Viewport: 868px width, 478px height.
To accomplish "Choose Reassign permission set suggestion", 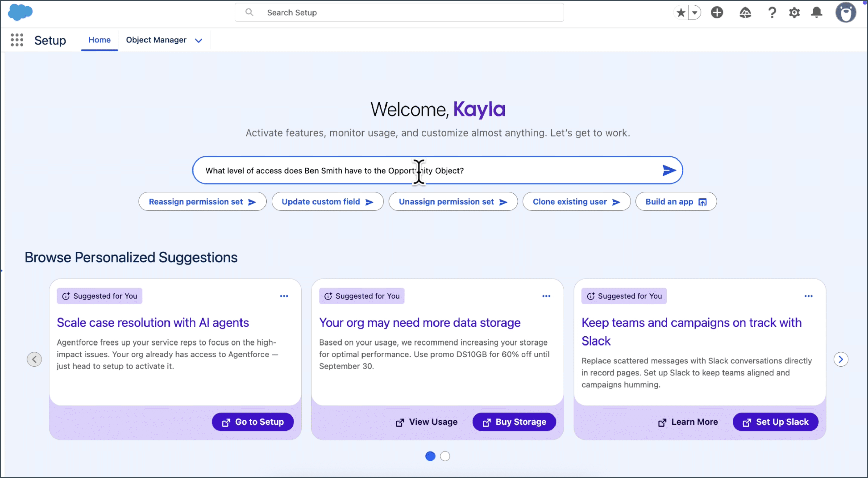I will click(x=203, y=202).
